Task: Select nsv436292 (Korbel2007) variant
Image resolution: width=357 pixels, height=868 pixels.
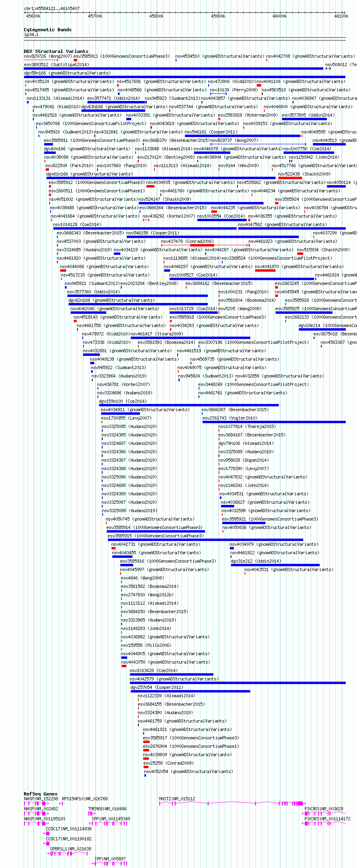Action: 168,216
